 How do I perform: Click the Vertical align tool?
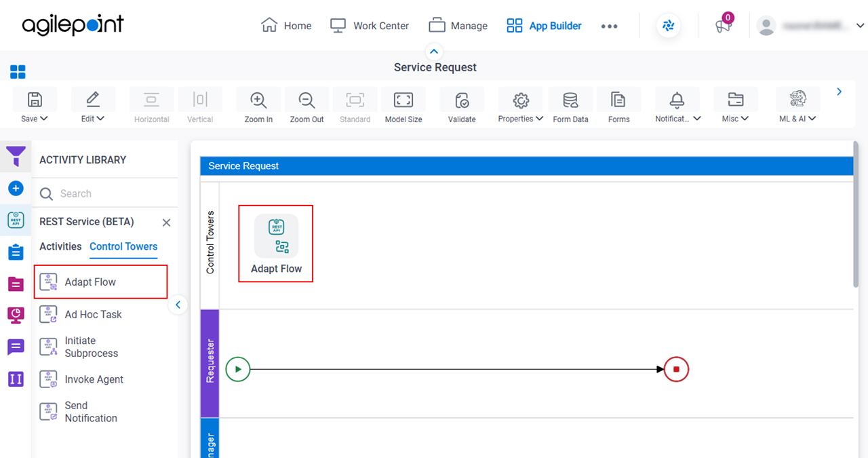click(x=200, y=107)
